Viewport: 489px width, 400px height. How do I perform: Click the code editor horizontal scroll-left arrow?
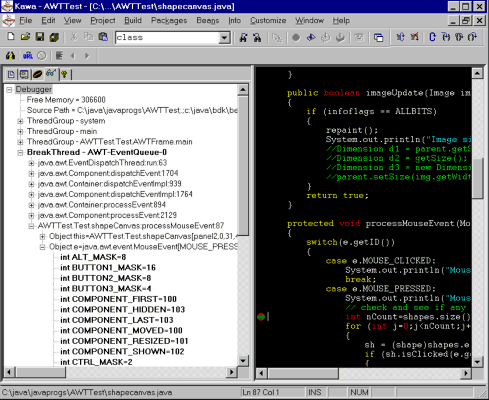[262, 373]
